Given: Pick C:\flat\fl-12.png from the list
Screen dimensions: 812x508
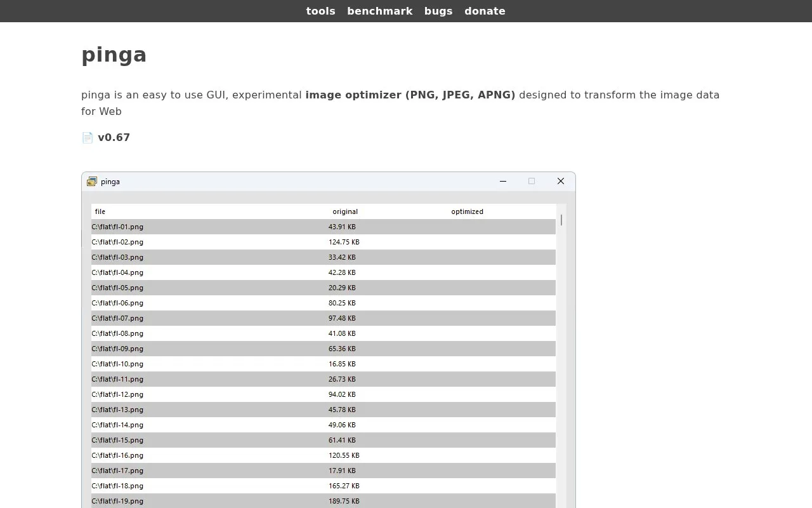Looking at the screenshot, I should click(324, 394).
